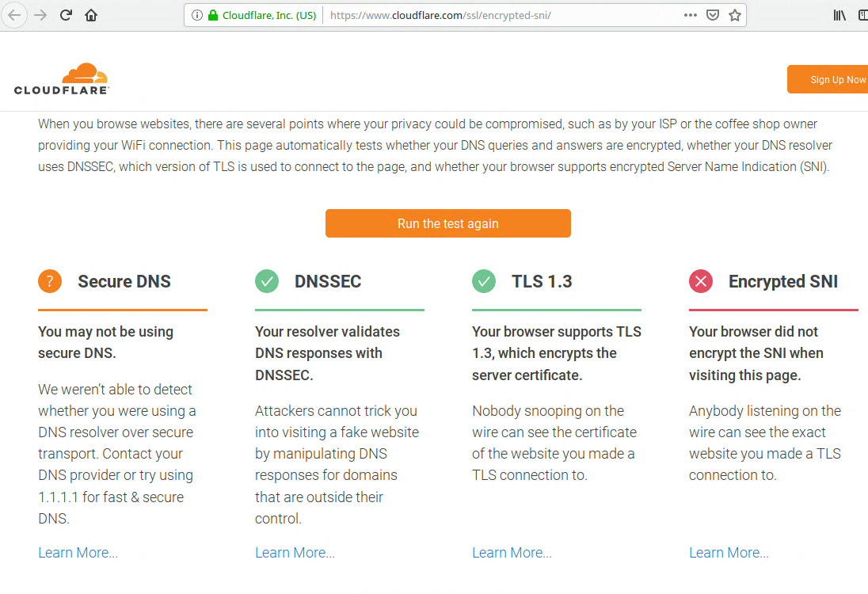This screenshot has width=868, height=594.
Task: Click the green checkmark beside DNSSEC
Action: pos(267,281)
